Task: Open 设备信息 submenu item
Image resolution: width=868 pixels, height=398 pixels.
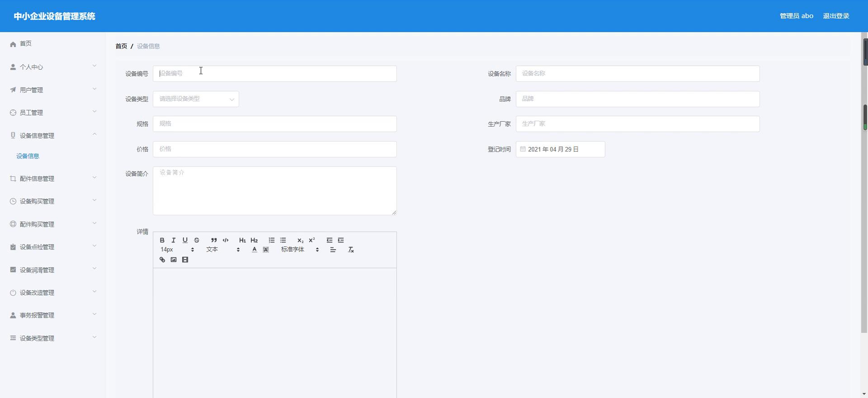Action: tap(28, 156)
